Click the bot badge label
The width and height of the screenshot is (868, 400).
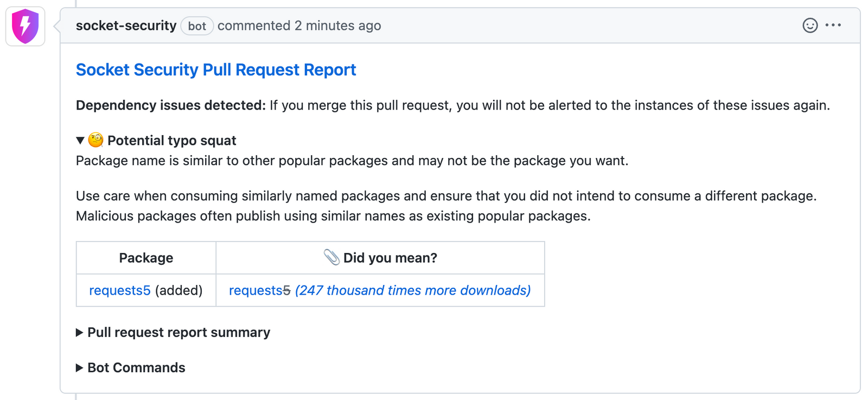(x=197, y=26)
